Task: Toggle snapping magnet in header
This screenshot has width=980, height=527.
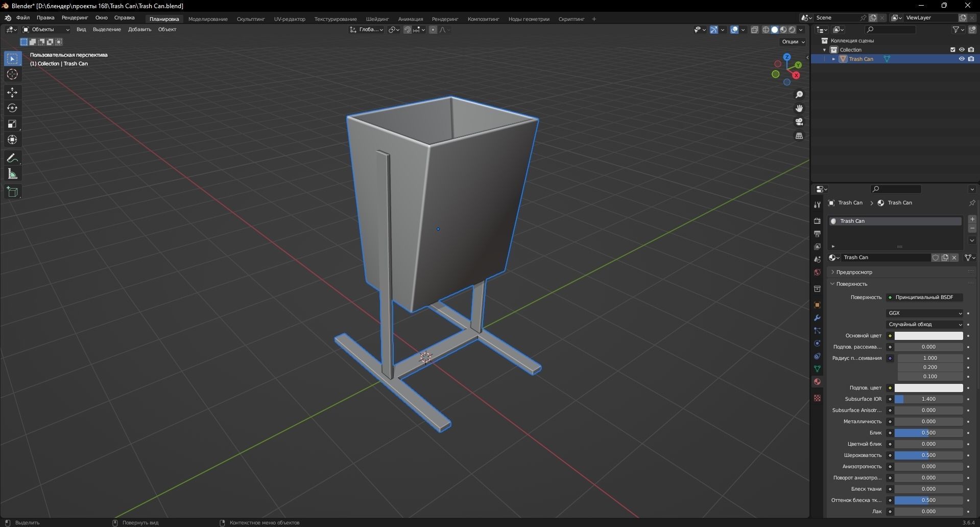Action: (408, 30)
